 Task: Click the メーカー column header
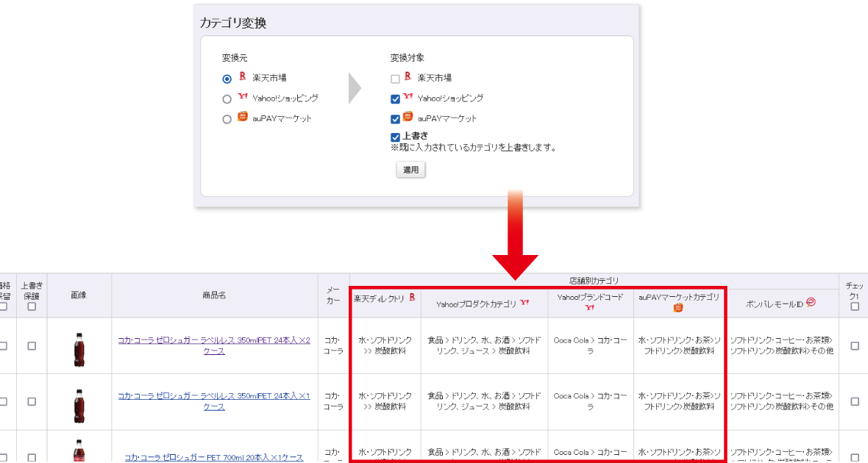click(x=333, y=295)
